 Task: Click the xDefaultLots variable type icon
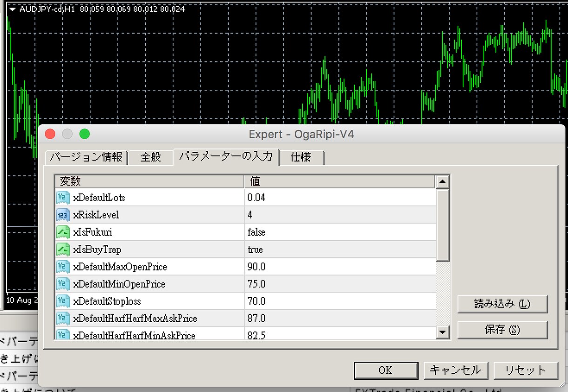pos(63,197)
